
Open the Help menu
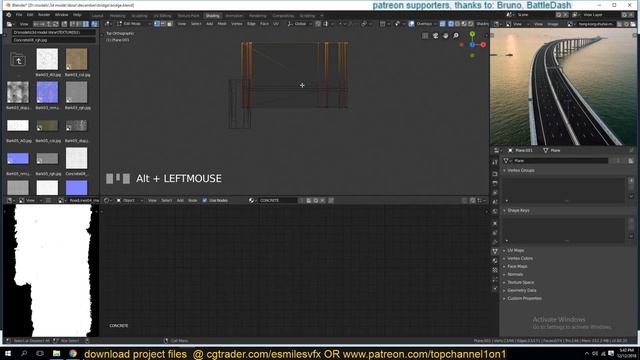[77, 15]
